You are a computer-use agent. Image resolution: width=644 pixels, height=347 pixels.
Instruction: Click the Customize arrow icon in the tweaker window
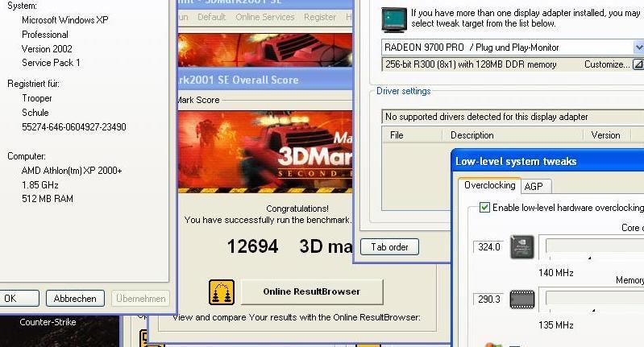click(638, 64)
